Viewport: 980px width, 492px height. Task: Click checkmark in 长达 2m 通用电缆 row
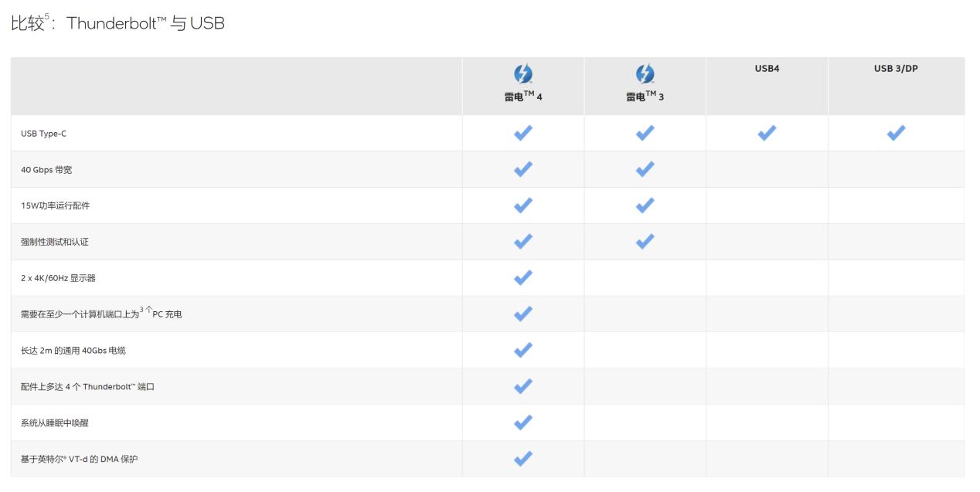coord(523,350)
